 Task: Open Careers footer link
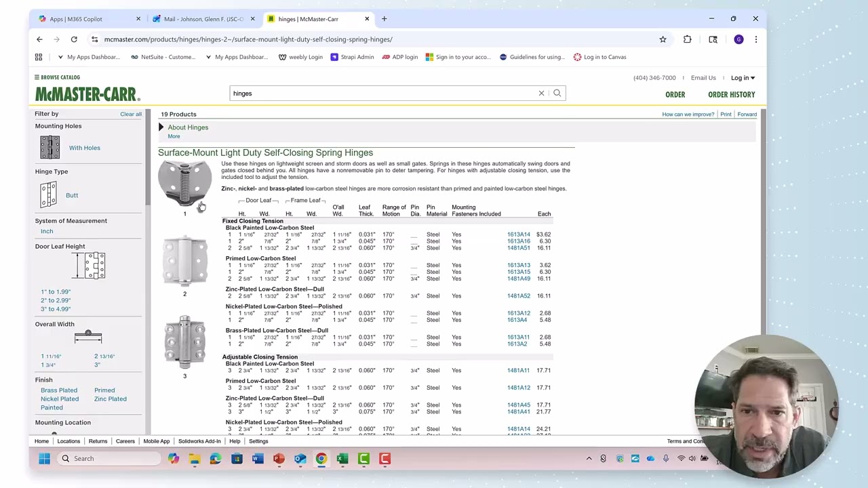click(125, 441)
